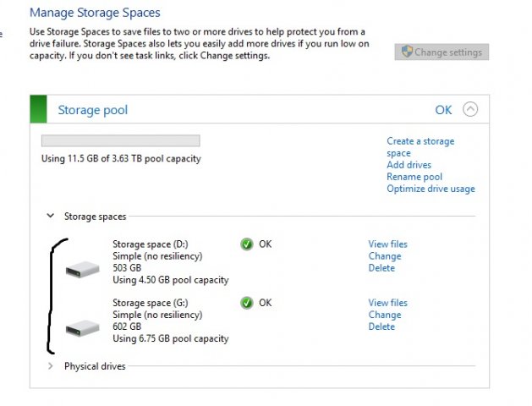Click the shield icon on Change settings

pyautogui.click(x=407, y=52)
